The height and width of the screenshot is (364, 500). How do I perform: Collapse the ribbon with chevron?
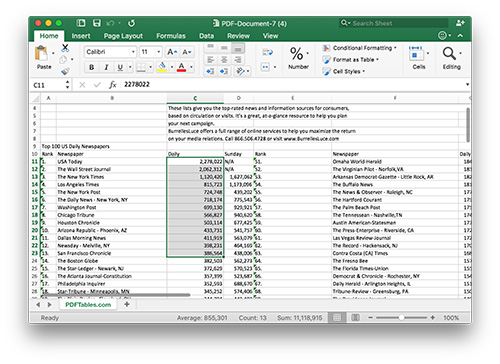(x=460, y=35)
